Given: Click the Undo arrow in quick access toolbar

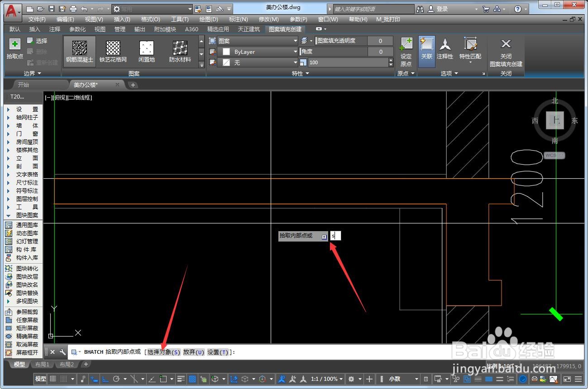Looking at the screenshot, I should point(84,9).
